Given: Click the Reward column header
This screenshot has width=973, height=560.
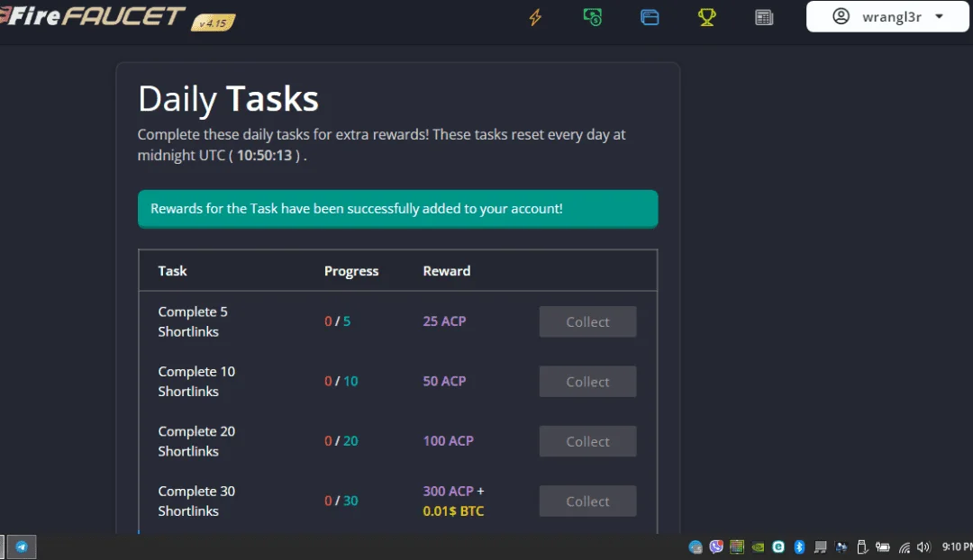Looking at the screenshot, I should coord(447,271).
